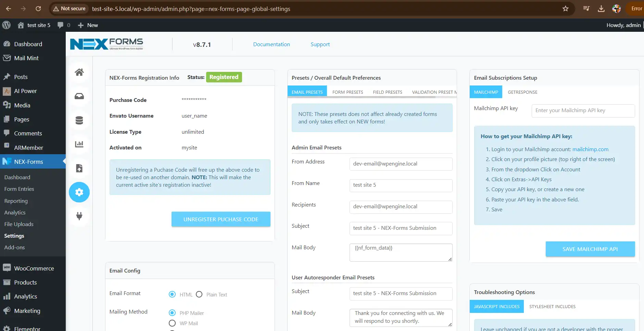Select HTML email format radio
Viewport: 644px width, 331px height.
click(172, 294)
